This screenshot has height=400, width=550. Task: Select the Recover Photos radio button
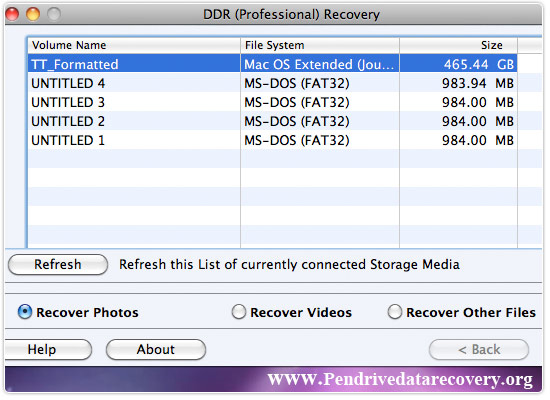25,312
